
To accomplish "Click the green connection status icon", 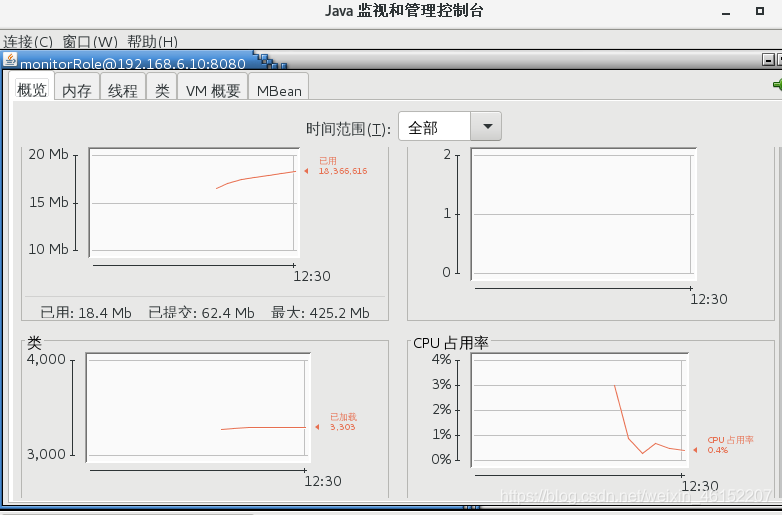I will tap(778, 84).
